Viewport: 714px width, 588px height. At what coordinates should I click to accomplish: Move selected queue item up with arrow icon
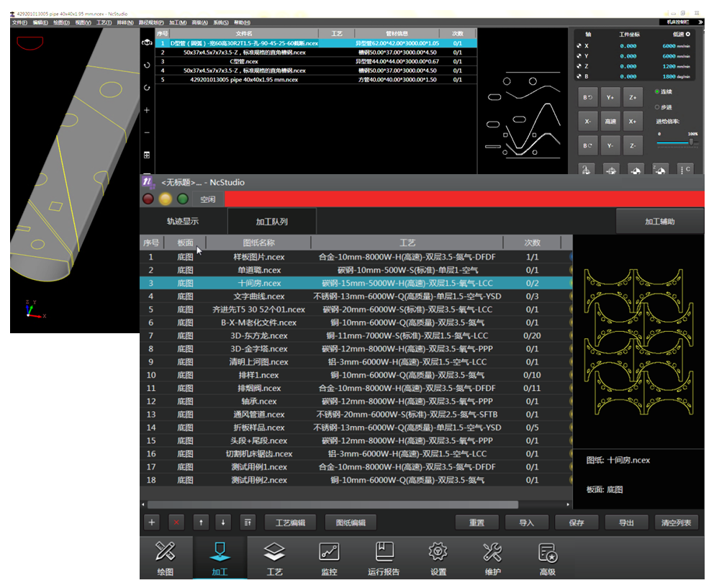201,523
